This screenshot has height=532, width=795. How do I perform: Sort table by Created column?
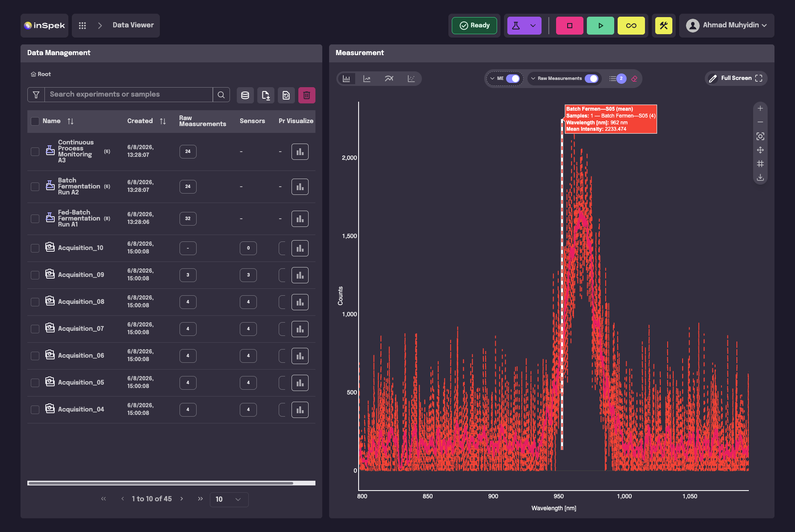coord(163,121)
